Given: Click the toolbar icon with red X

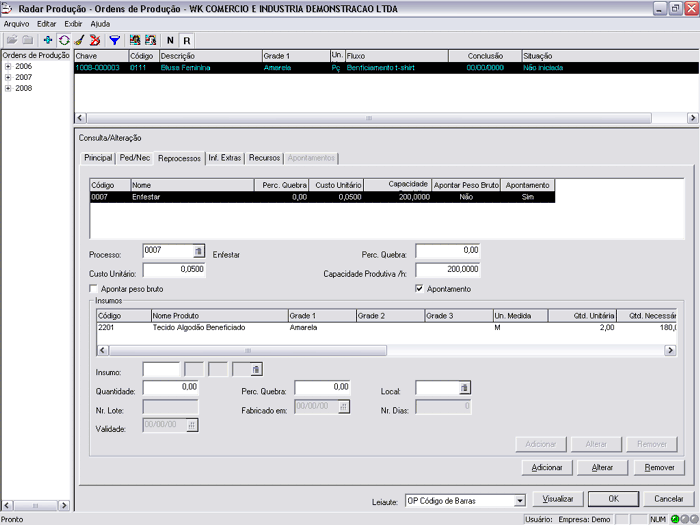Looking at the screenshot, I should [96, 40].
